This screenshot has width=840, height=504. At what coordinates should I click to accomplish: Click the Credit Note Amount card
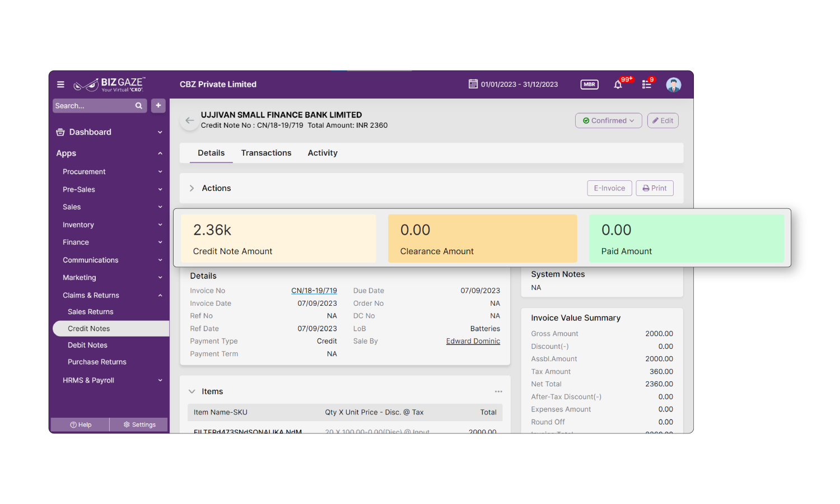coord(278,239)
